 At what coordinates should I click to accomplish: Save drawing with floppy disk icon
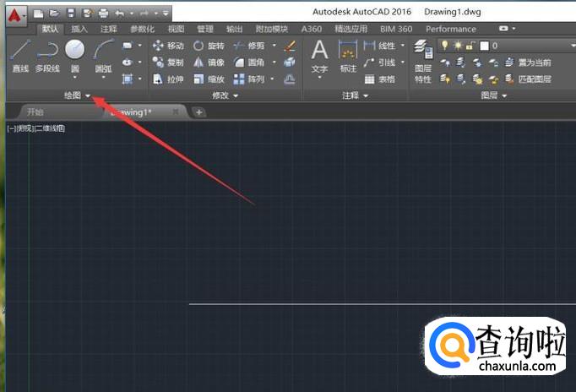pyautogui.click(x=71, y=14)
